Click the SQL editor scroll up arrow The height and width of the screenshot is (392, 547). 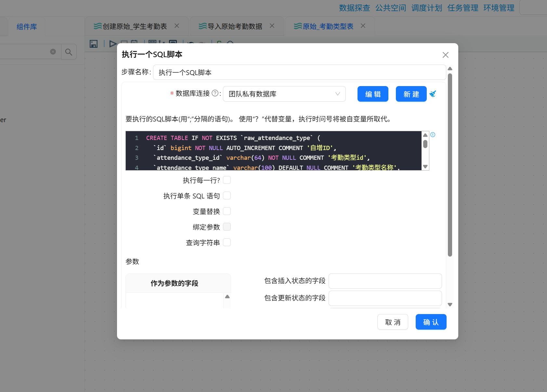[x=425, y=135]
